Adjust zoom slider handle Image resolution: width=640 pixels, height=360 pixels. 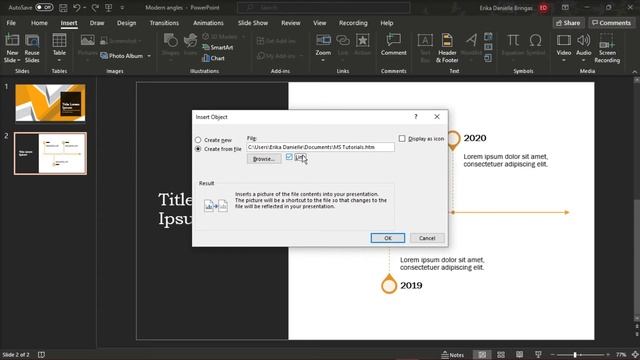point(575,355)
